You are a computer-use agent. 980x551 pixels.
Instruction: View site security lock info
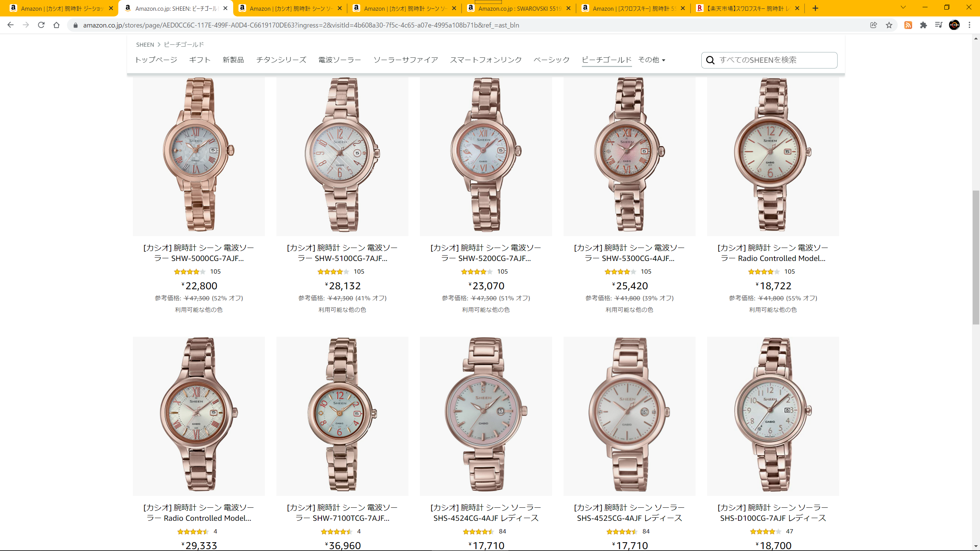coord(75,25)
